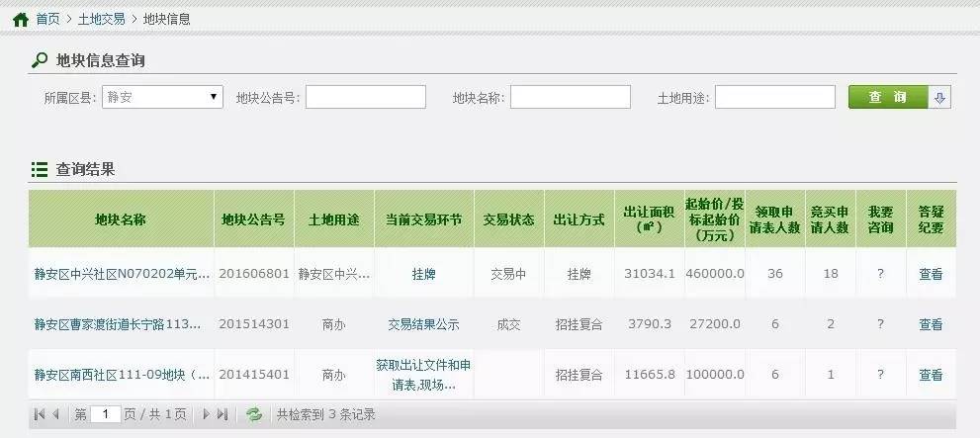The width and height of the screenshot is (980, 438).
Task: Click the green 查询 button
Action: 887,97
